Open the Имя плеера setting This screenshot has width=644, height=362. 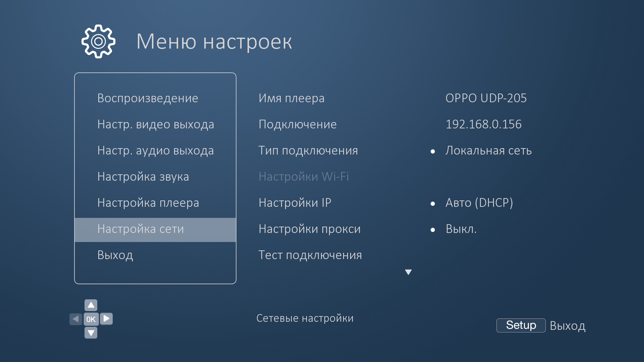[291, 98]
